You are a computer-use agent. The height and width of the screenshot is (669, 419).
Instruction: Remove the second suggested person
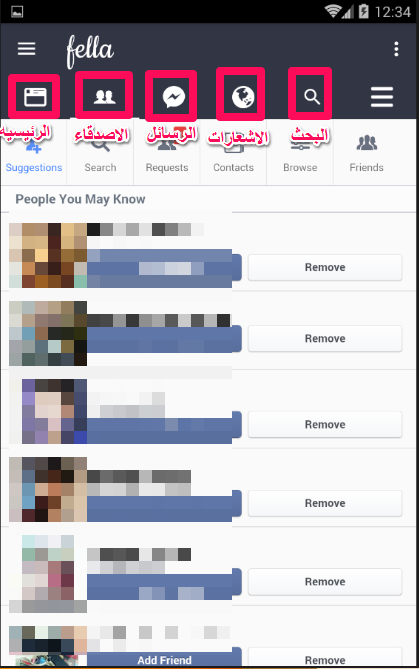click(325, 339)
